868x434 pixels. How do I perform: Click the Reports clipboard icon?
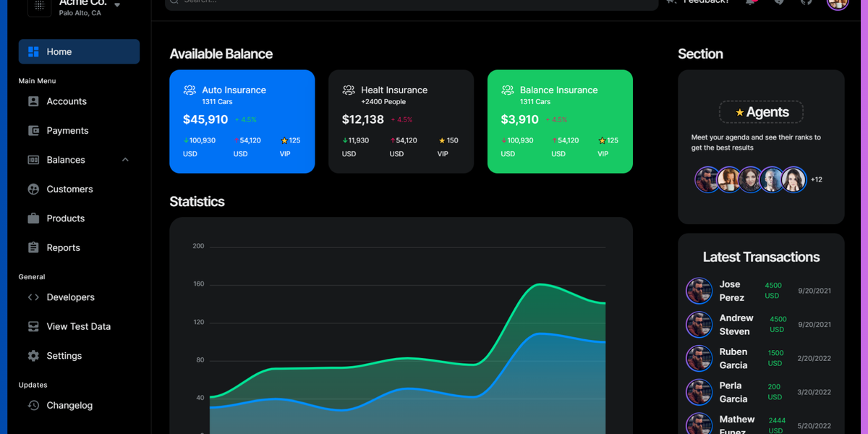(x=33, y=247)
